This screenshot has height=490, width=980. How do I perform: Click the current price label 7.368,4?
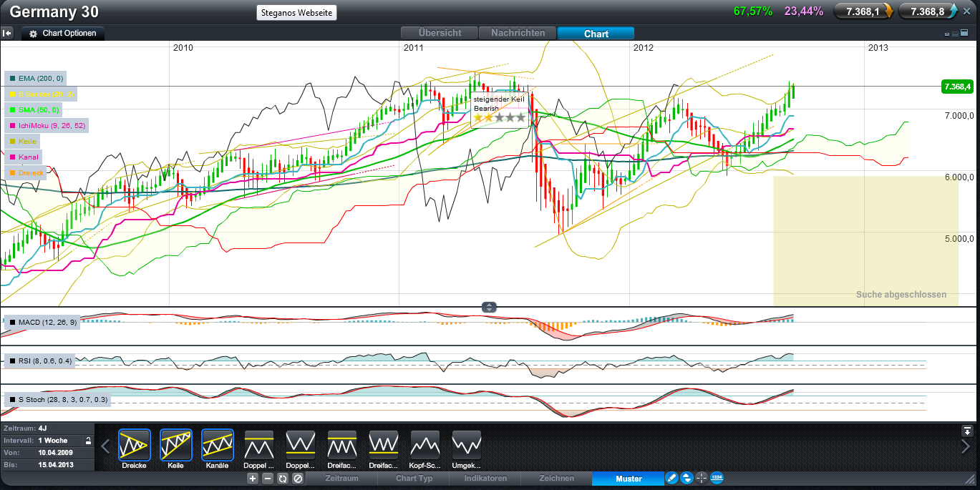[957, 87]
